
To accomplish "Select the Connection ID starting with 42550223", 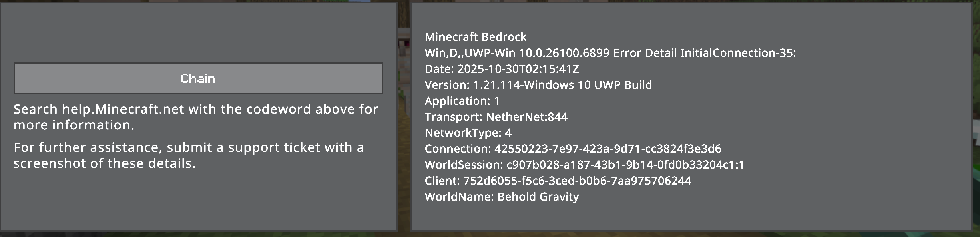I will click(x=608, y=149).
